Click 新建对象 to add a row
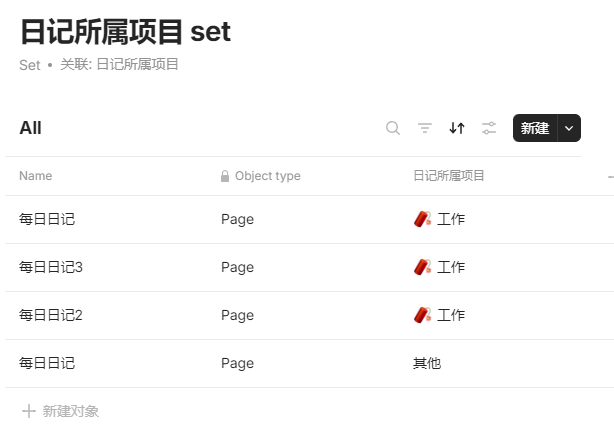This screenshot has height=426, width=614. pyautogui.click(x=70, y=411)
